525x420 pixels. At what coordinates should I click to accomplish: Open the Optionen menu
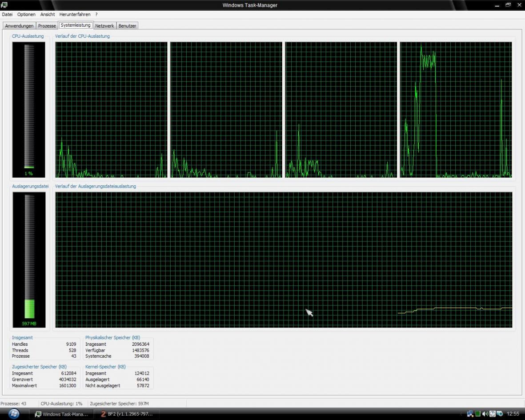(x=26, y=14)
